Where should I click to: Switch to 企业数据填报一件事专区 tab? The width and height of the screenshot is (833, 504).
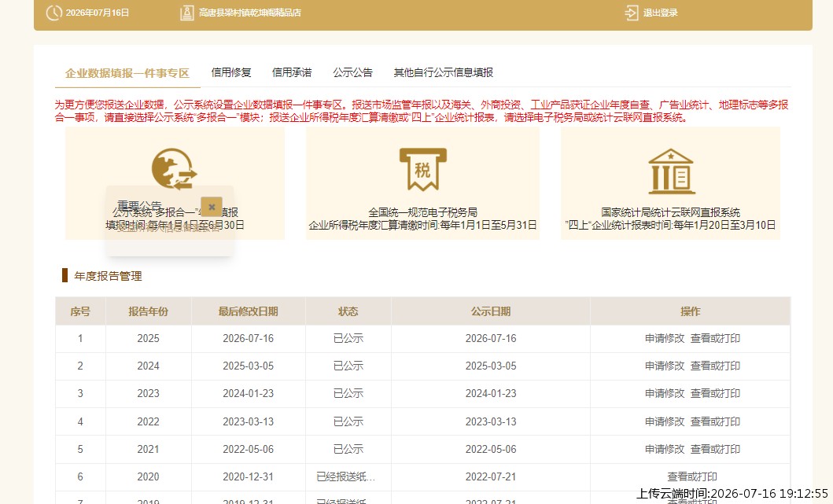(x=127, y=73)
